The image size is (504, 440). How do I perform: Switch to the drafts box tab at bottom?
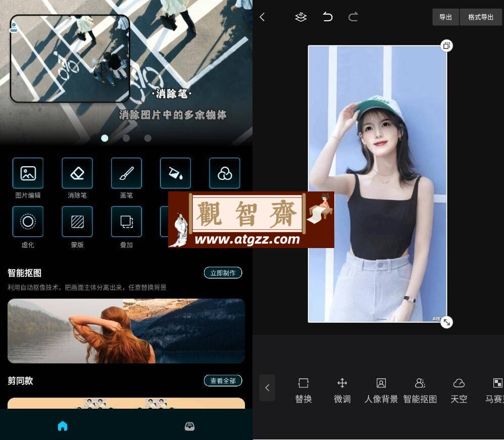click(x=190, y=426)
